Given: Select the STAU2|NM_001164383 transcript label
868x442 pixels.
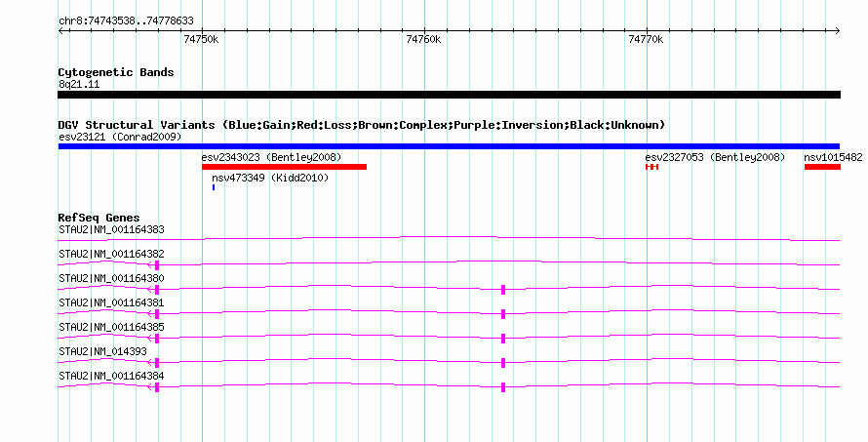Looking at the screenshot, I should coord(111,229).
